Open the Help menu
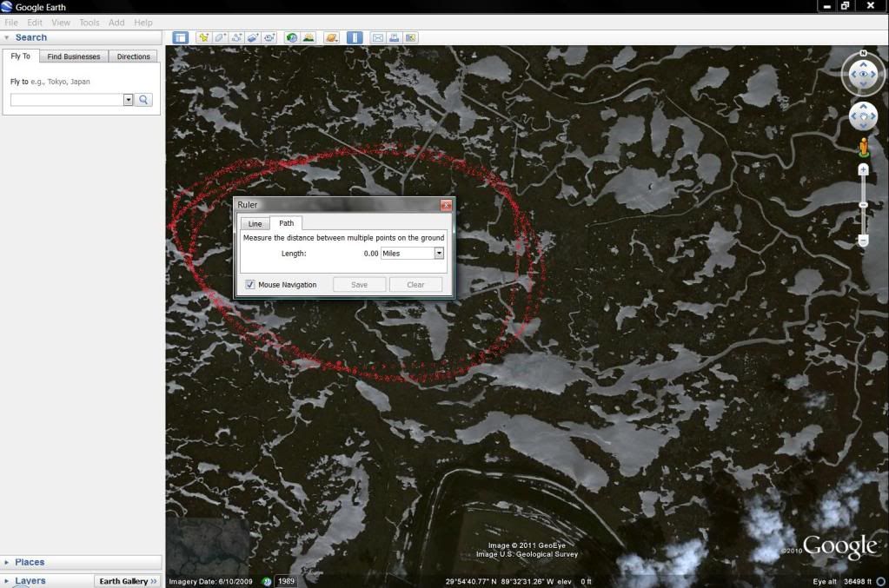The image size is (889, 588). (143, 23)
